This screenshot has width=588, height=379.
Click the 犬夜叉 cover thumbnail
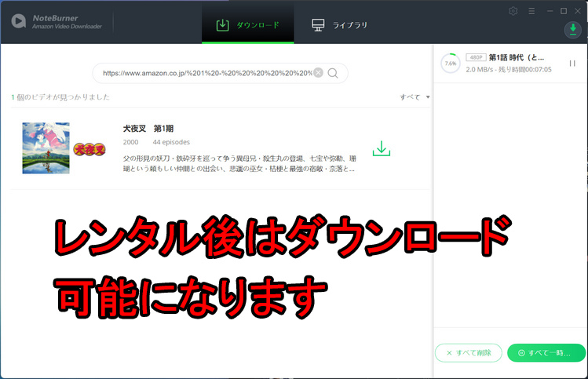point(46,148)
